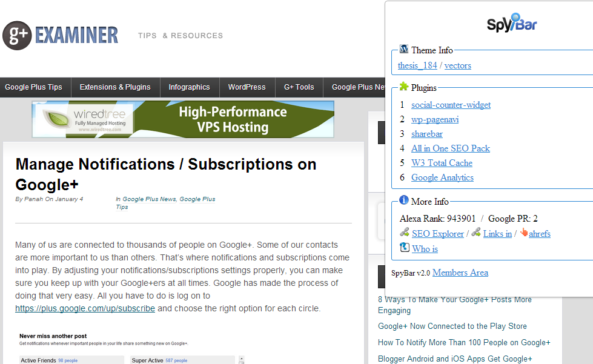593x364 pixels.
Task: Click the g+ Examiner logo icon
Action: coord(17,36)
